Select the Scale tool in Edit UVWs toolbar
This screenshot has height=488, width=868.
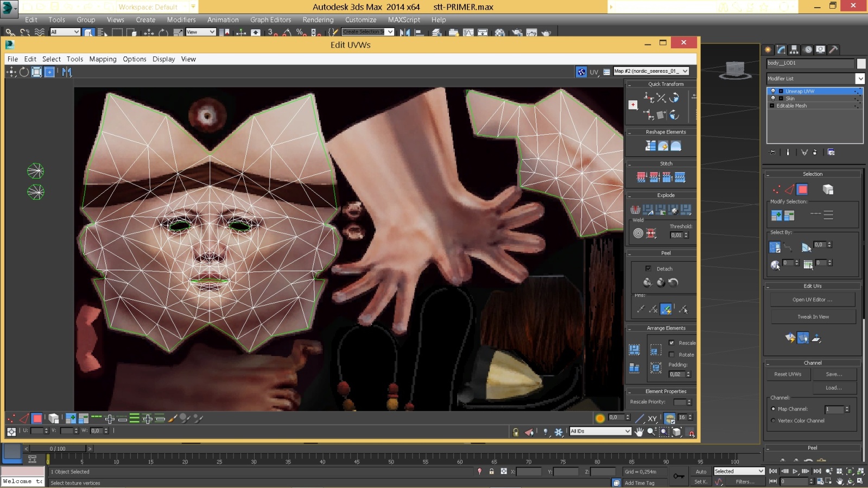point(36,72)
